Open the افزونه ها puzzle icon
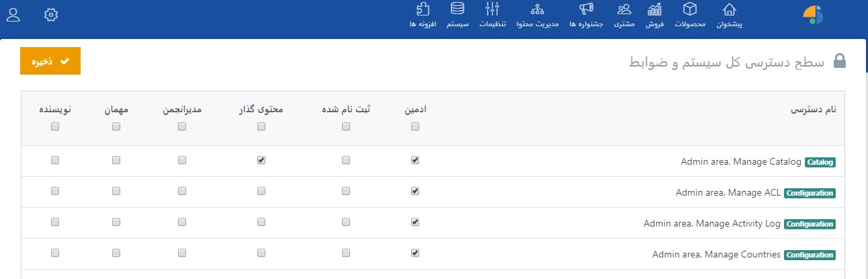Viewport: 868px width, 279px height. coord(423,9)
